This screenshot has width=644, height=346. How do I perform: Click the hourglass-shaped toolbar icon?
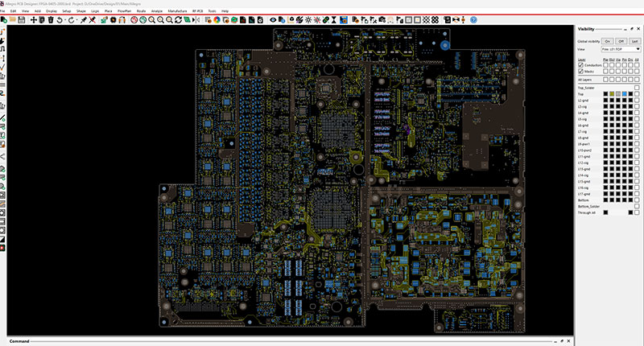334,19
